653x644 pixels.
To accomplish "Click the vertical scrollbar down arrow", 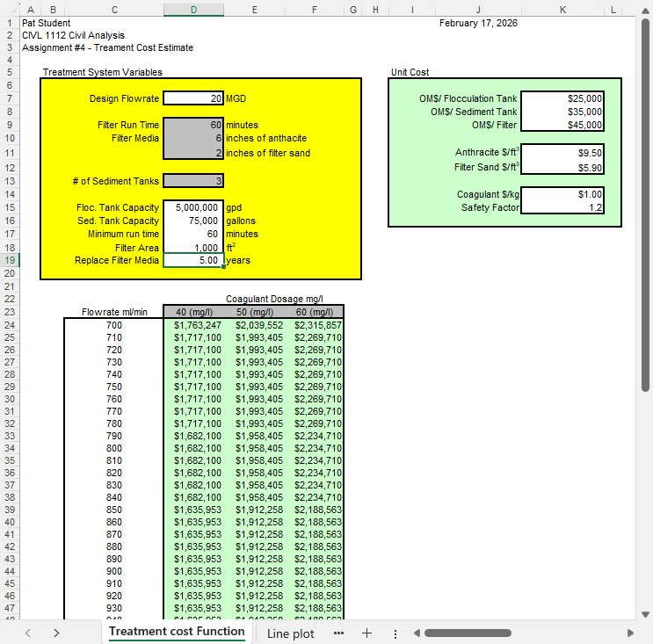I will click(646, 613).
